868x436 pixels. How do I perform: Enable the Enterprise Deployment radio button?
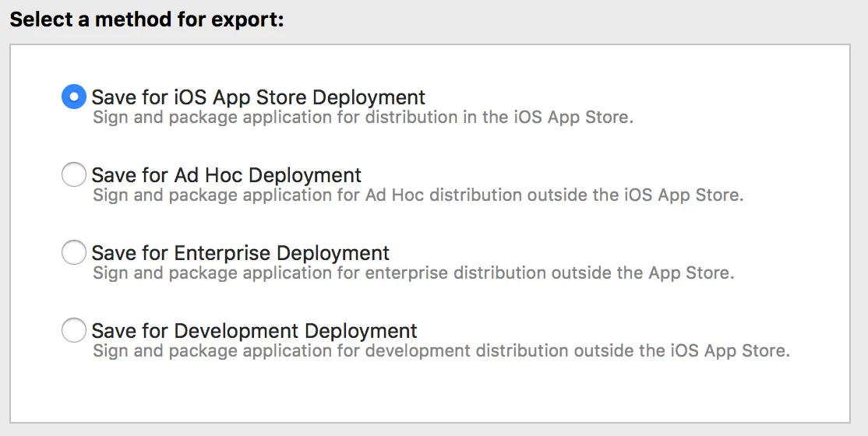pyautogui.click(x=73, y=253)
